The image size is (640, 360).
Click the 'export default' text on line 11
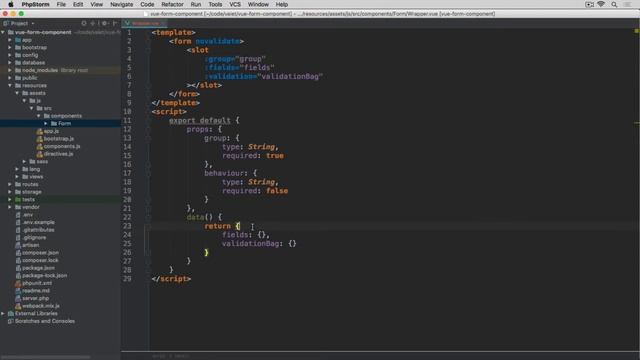pos(200,120)
